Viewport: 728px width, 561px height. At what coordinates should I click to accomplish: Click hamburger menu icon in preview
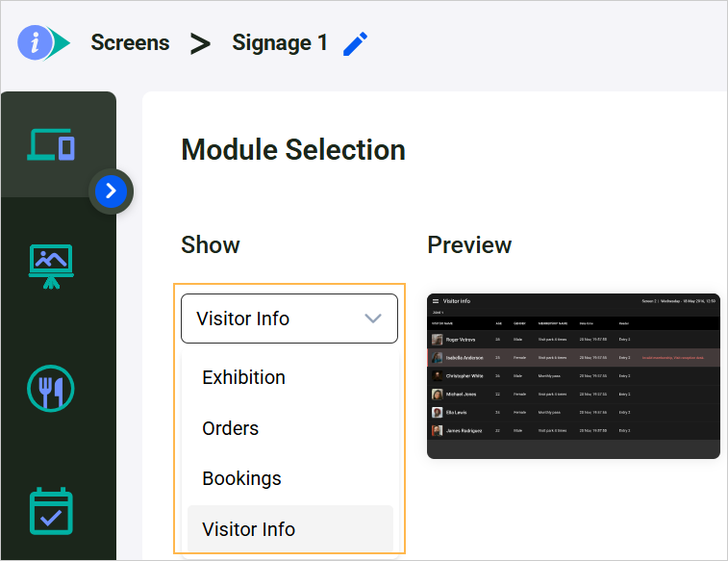pyautogui.click(x=436, y=301)
